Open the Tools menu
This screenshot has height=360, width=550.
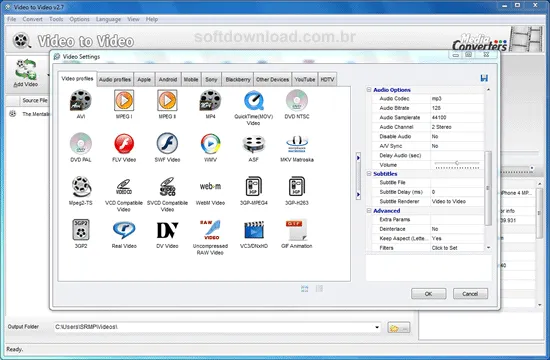(x=56, y=19)
